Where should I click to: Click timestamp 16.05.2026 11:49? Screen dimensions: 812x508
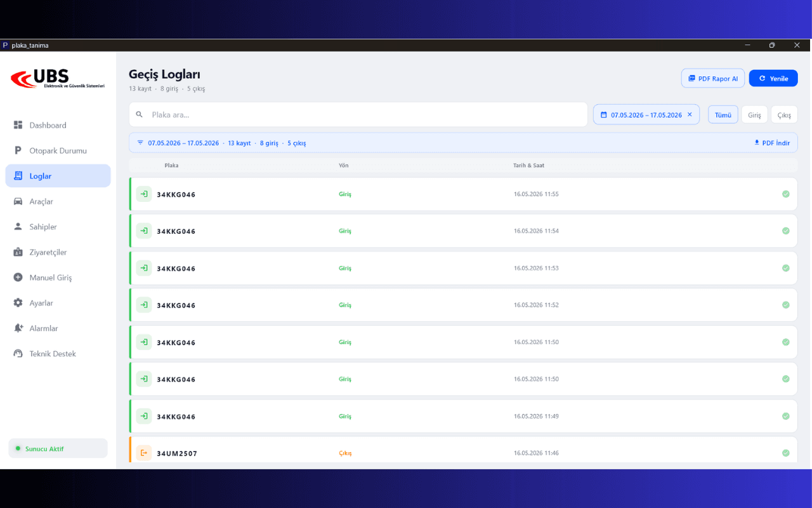[x=536, y=416]
